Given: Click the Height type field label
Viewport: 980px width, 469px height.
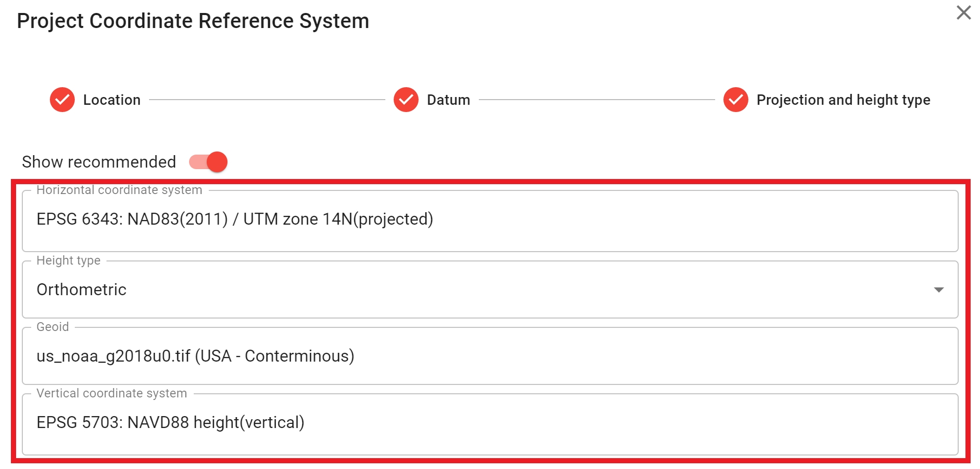Looking at the screenshot, I should tap(68, 260).
